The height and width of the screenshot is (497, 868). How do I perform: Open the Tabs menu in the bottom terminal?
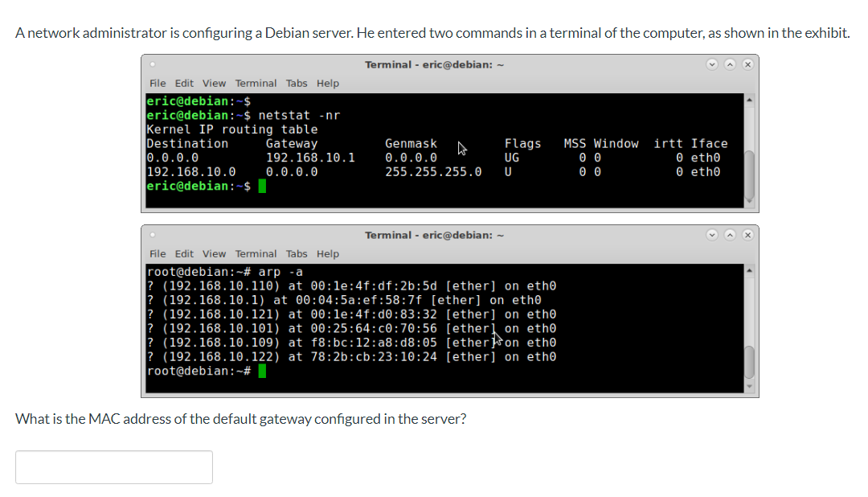pos(297,253)
